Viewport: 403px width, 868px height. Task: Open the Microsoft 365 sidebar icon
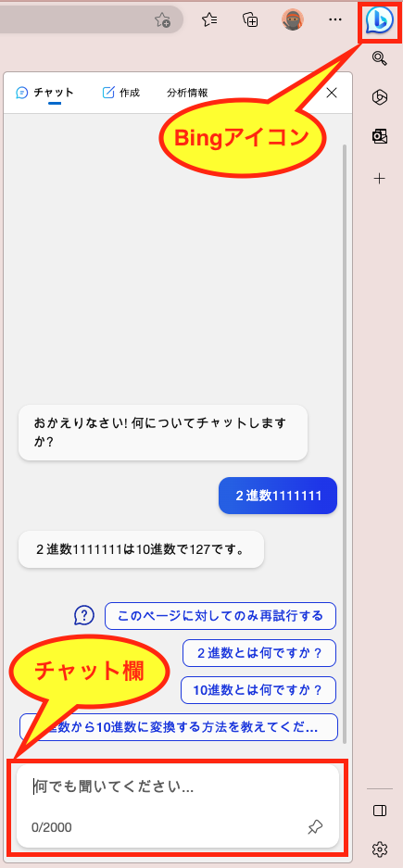(379, 97)
